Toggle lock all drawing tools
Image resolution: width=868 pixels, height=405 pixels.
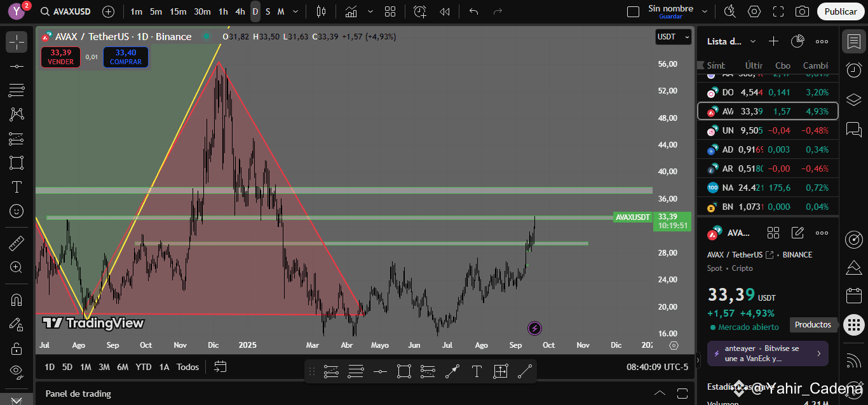point(17,348)
